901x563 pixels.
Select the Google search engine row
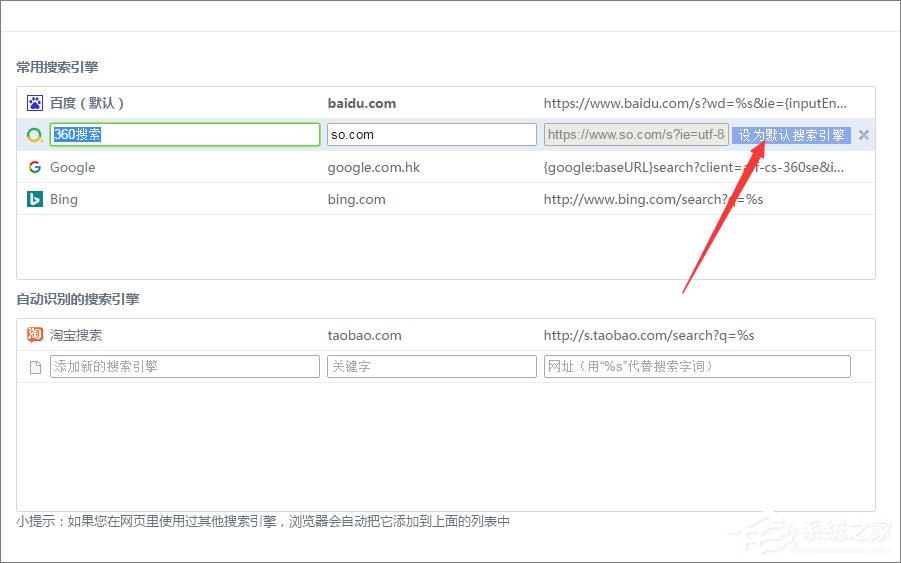(x=446, y=167)
